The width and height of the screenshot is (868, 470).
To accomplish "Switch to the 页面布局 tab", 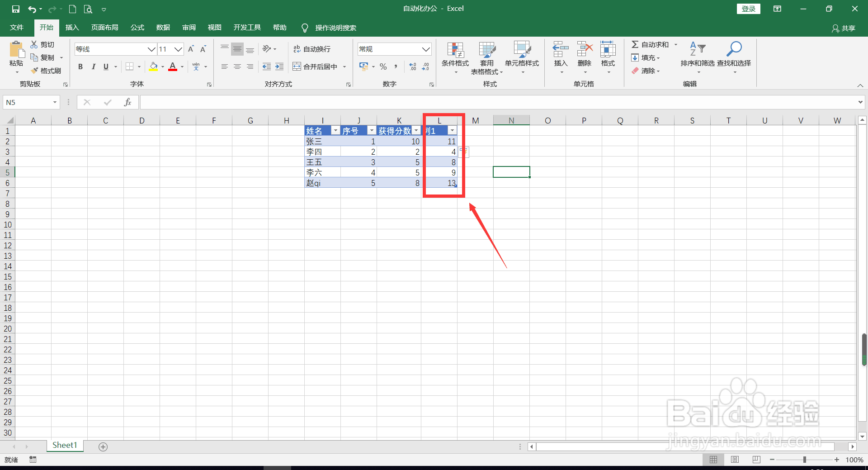I will click(x=105, y=28).
